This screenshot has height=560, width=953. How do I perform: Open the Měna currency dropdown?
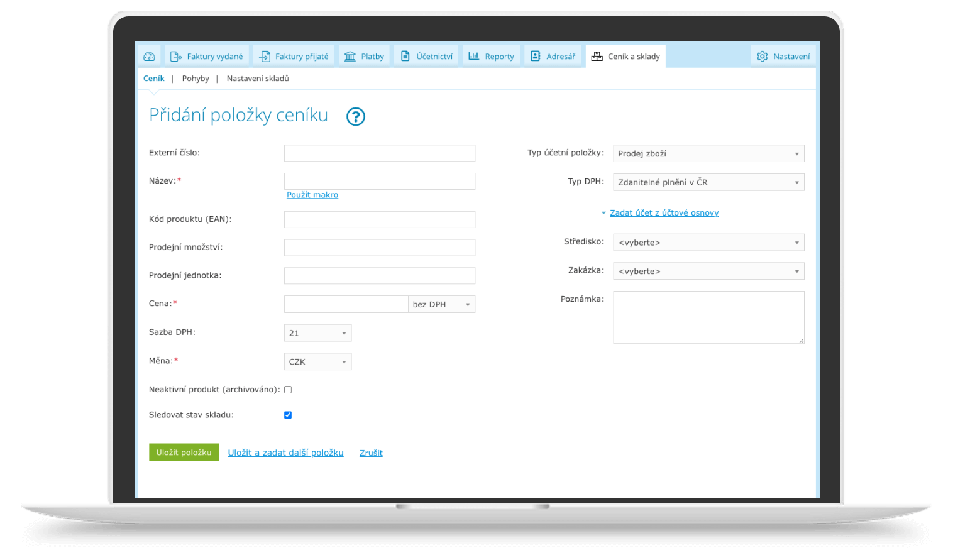click(317, 362)
